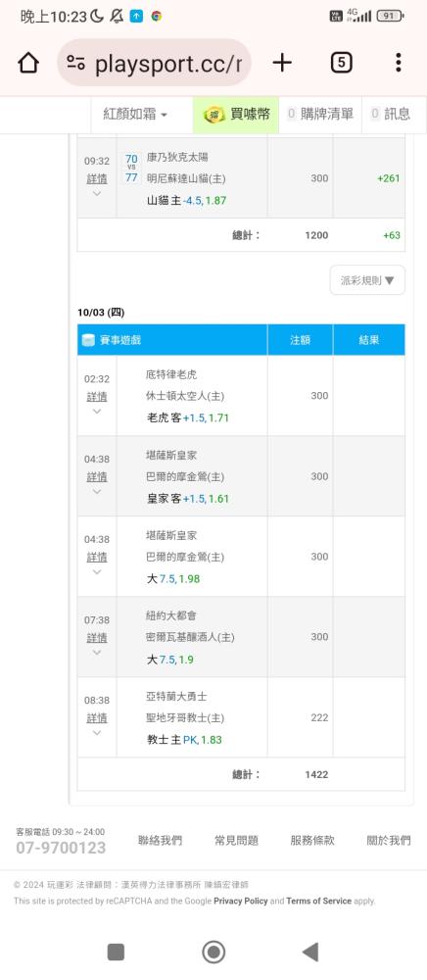Open the 訊息 messages tab
427x980 pixels.
(x=390, y=114)
